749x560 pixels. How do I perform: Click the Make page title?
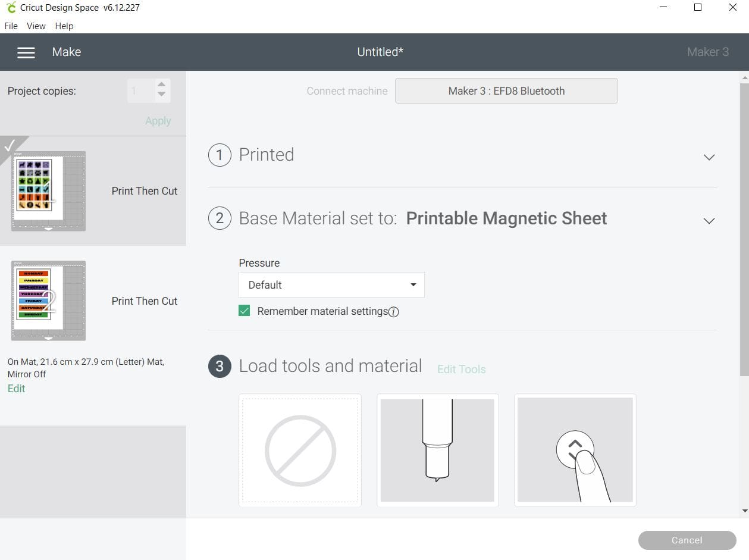[67, 52]
